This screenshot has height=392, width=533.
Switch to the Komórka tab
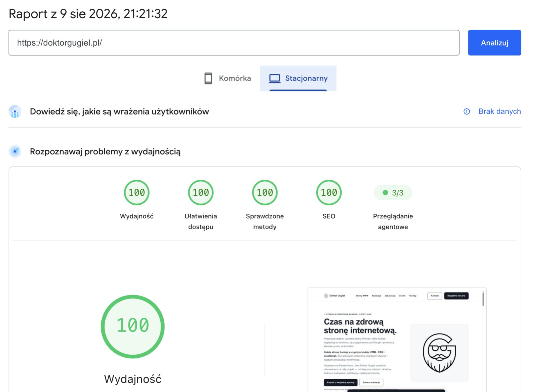228,78
